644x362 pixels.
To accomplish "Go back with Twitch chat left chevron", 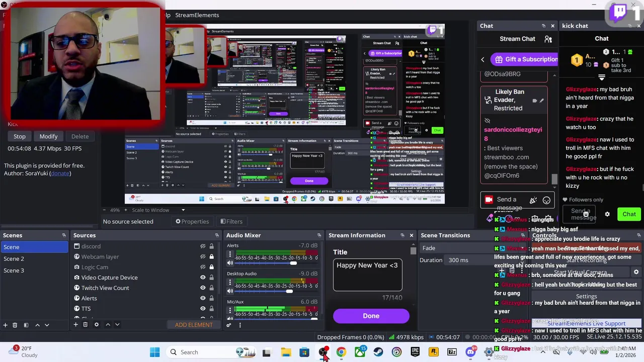I will (x=482, y=59).
